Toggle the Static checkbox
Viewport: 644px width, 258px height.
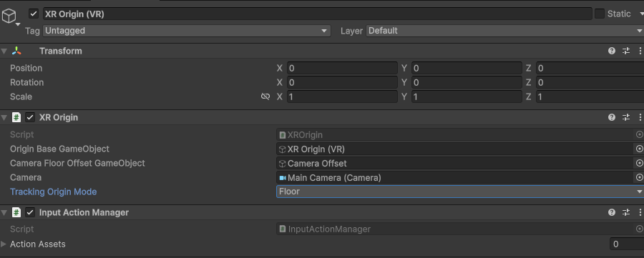600,14
